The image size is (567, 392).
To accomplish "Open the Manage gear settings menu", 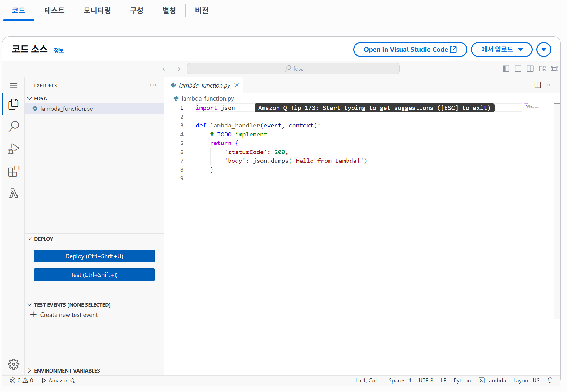I will coord(14,364).
